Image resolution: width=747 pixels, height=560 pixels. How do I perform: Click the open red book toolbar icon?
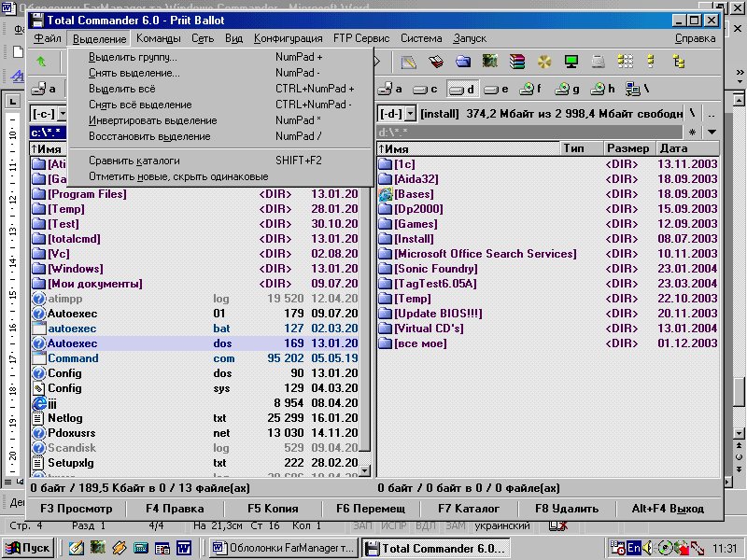click(435, 62)
